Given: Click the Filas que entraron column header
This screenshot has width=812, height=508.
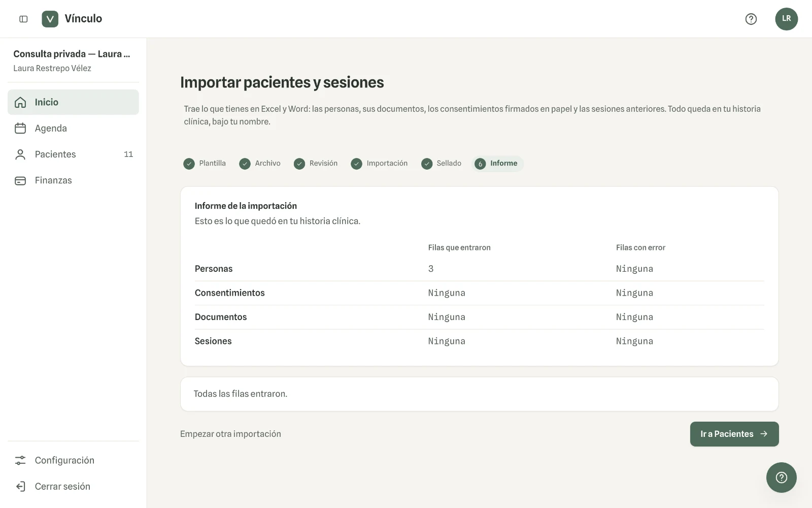Looking at the screenshot, I should pos(459,247).
